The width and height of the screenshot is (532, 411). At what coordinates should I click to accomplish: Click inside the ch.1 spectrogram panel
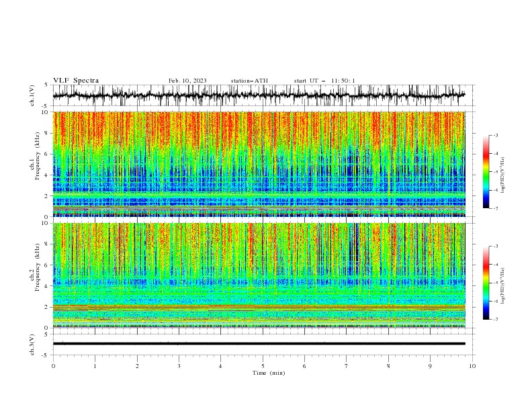click(x=259, y=164)
